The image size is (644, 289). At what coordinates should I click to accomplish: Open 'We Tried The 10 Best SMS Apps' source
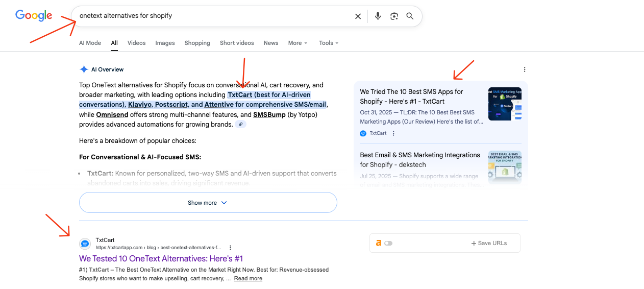(x=411, y=97)
